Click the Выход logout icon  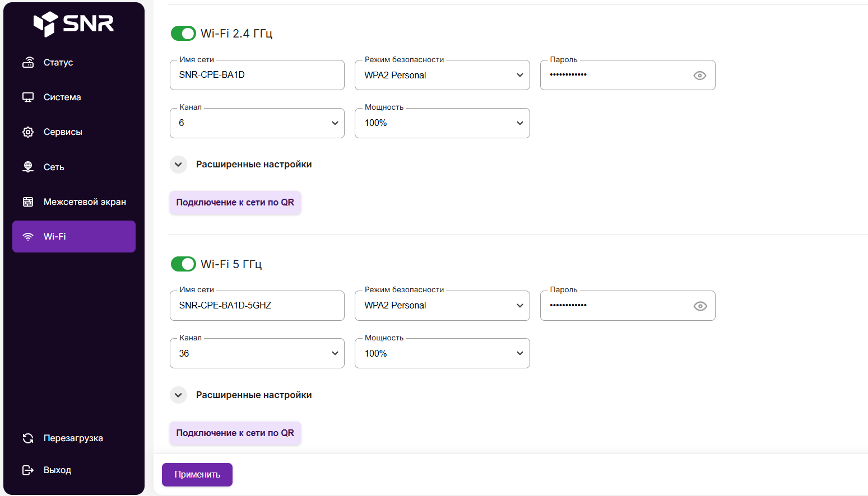point(28,470)
